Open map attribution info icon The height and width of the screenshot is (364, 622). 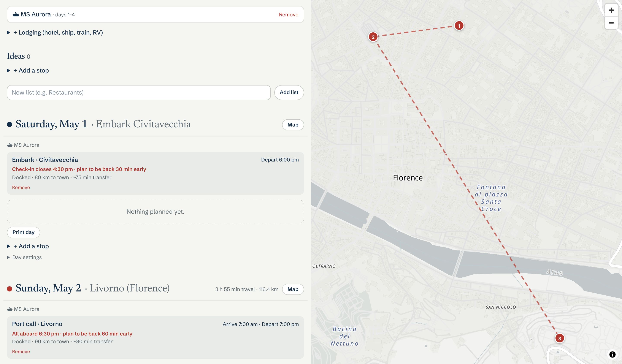(x=612, y=354)
